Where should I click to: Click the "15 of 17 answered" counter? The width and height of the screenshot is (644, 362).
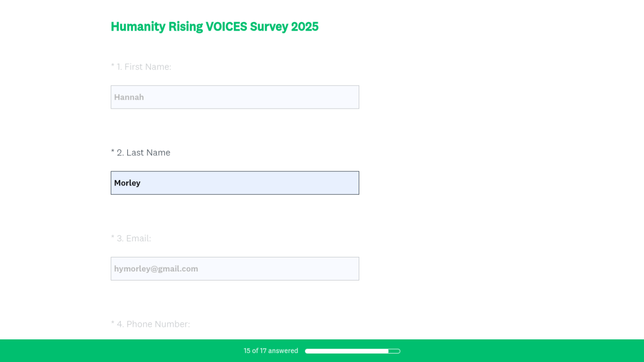point(271,351)
